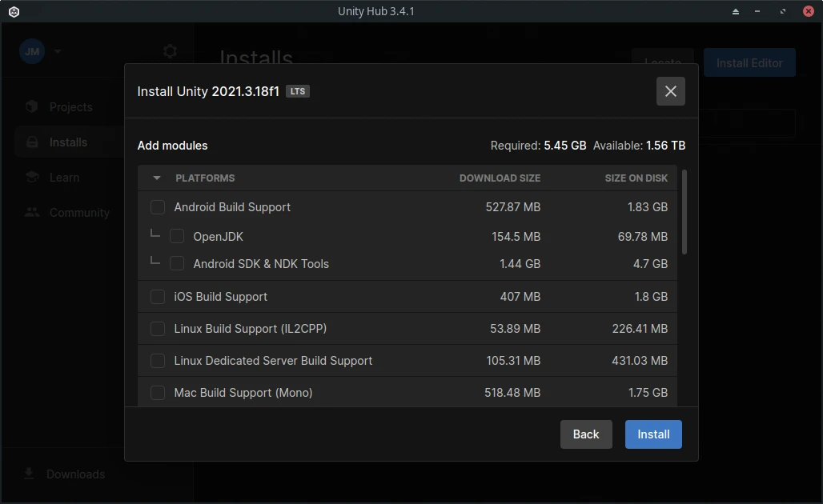Viewport: 823px width, 504px height.
Task: Click the Learn graduation cap icon
Action: tap(31, 177)
